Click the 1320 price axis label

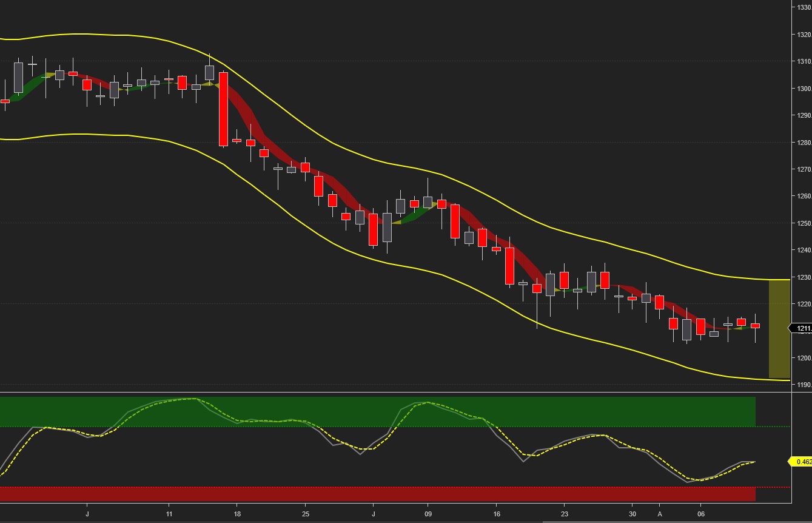(x=805, y=35)
